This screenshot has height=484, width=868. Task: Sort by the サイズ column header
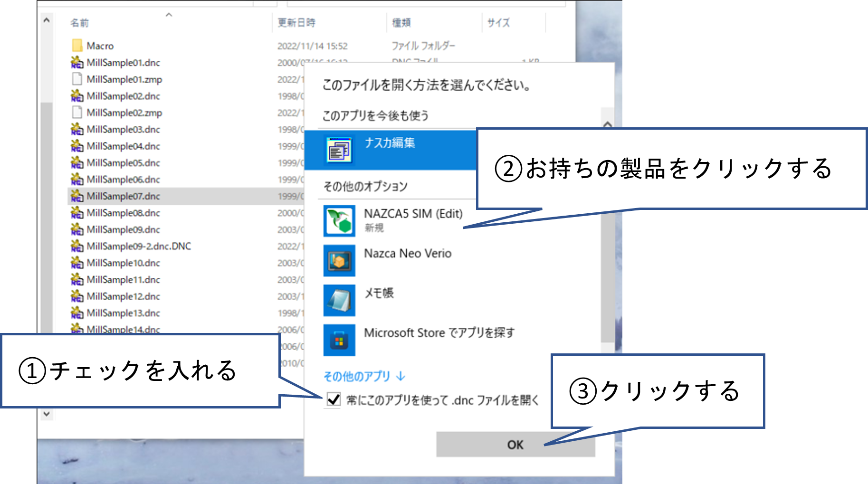[498, 23]
